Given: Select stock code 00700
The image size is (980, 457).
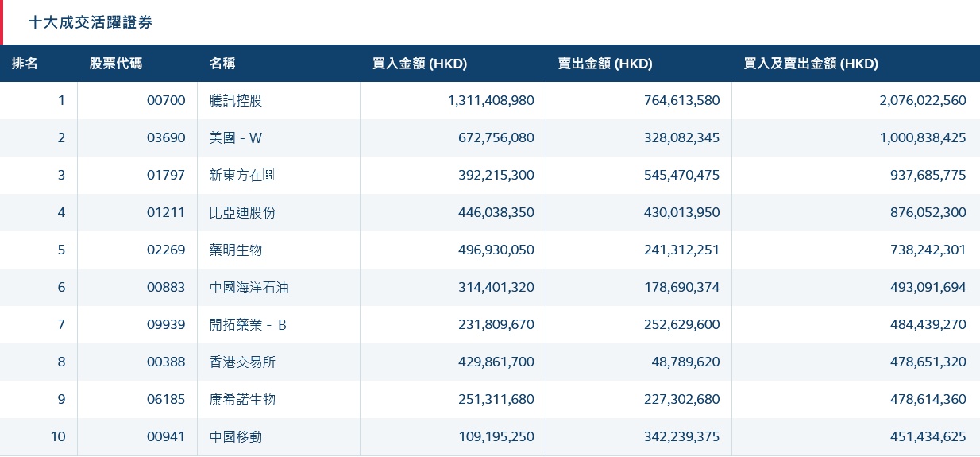Looking at the screenshot, I should coord(166,100).
